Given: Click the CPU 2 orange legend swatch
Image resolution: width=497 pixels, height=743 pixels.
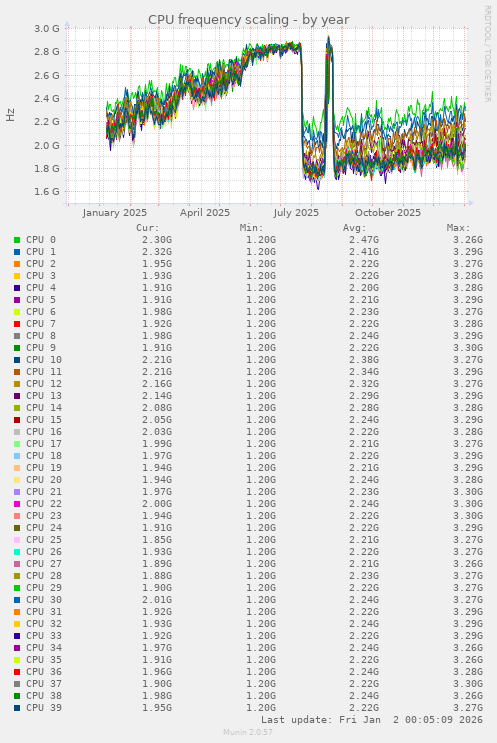Looking at the screenshot, I should click(17, 264).
